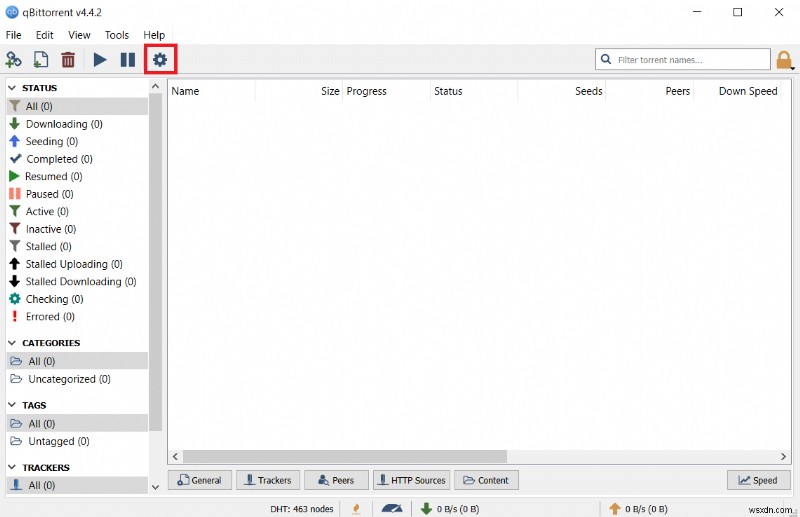Viewport: 800px width, 517px height.
Task: Sort by Size column header
Action: click(x=298, y=91)
